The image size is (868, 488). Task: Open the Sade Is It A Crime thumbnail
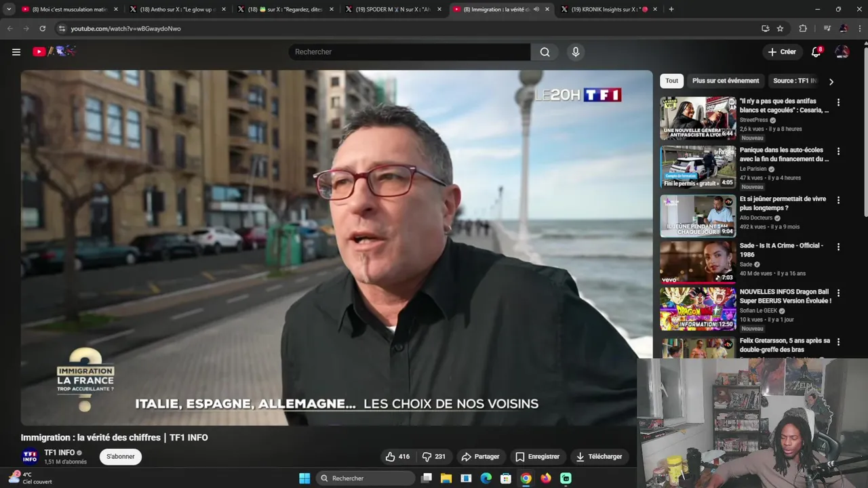pyautogui.click(x=698, y=262)
